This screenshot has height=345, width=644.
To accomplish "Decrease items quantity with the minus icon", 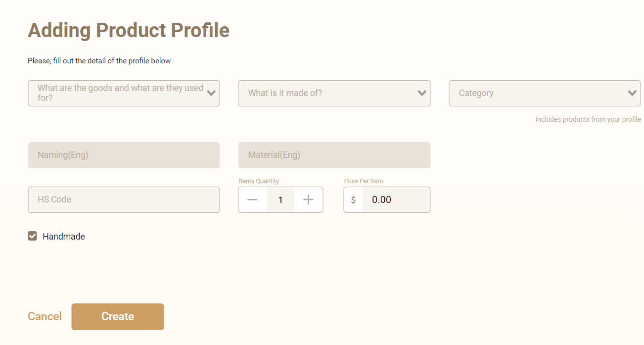I will coord(253,199).
